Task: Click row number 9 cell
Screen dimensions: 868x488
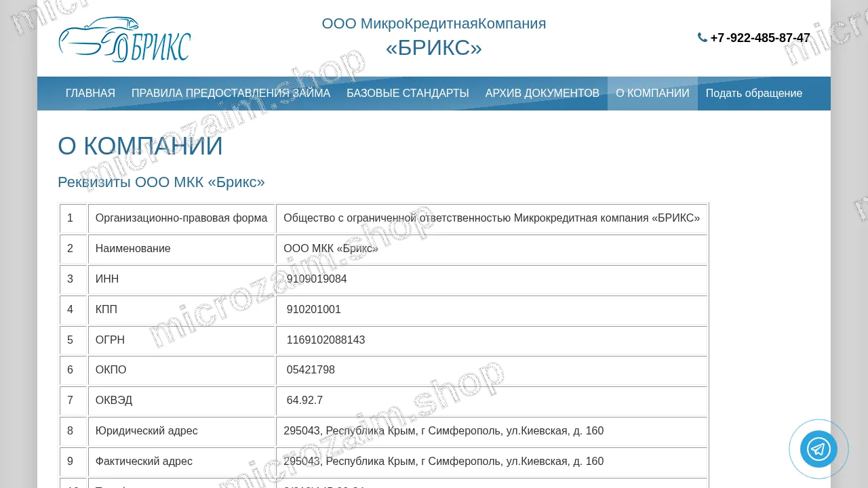Action: [x=73, y=462]
